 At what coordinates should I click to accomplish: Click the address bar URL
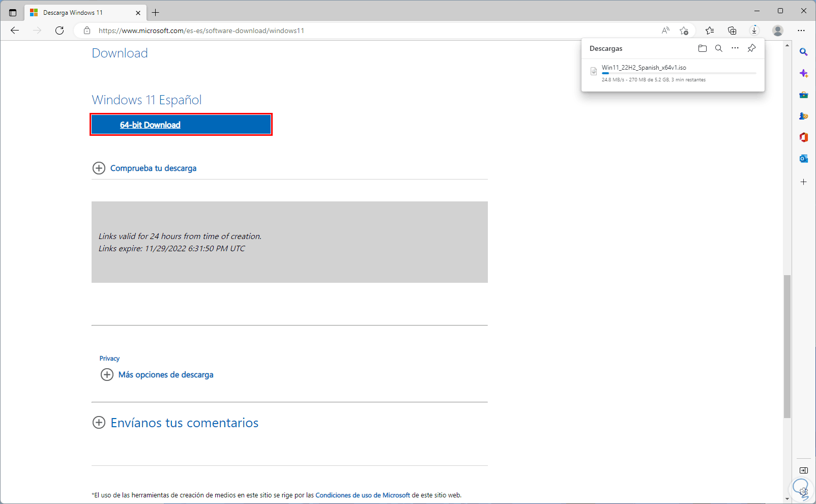pos(201,31)
